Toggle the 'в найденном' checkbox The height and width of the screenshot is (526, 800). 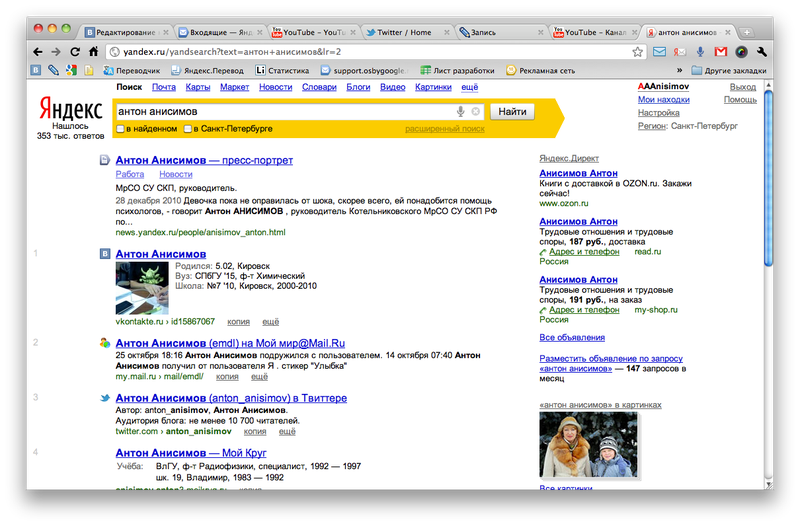pyautogui.click(x=120, y=129)
